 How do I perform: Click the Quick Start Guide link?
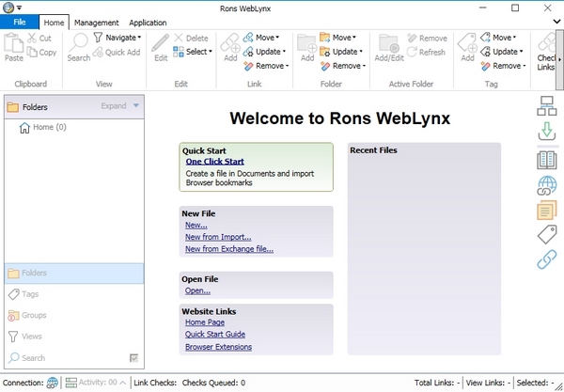(215, 334)
